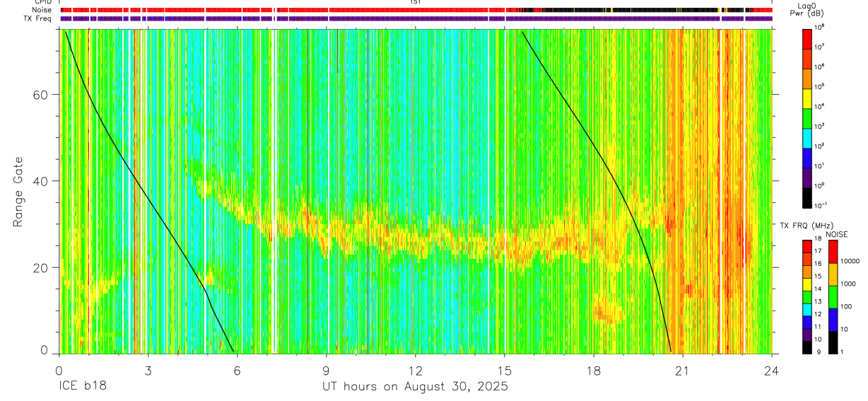Click the '151' CPID value at the top

pyautogui.click(x=415, y=2)
